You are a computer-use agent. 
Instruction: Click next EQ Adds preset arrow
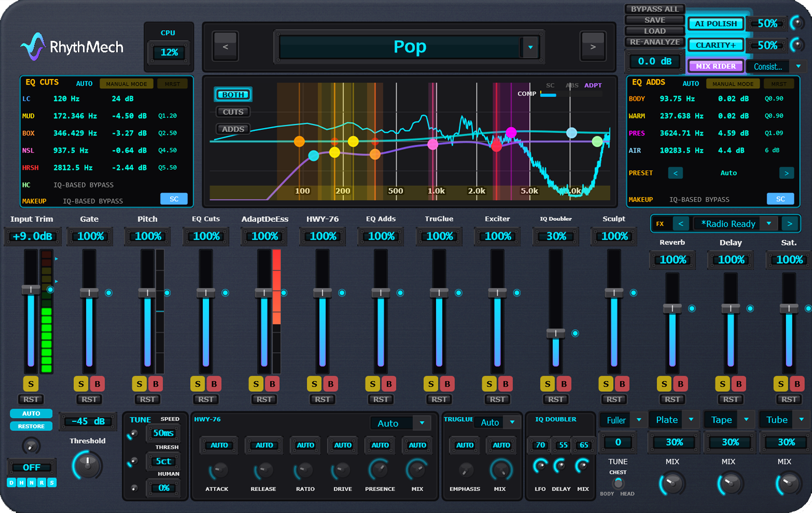pos(786,173)
